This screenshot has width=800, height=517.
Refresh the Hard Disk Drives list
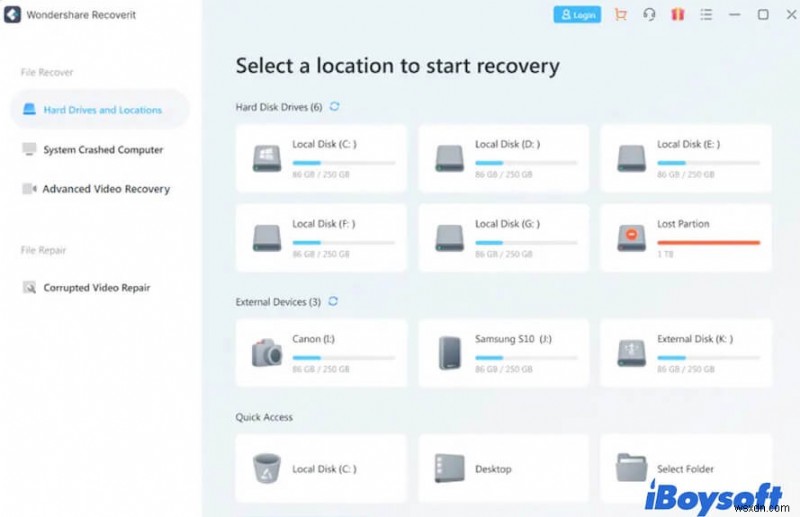334,106
